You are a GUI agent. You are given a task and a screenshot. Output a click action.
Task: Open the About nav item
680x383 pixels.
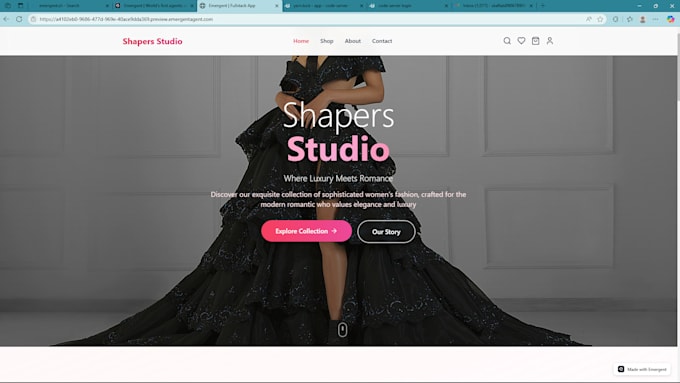[353, 41]
